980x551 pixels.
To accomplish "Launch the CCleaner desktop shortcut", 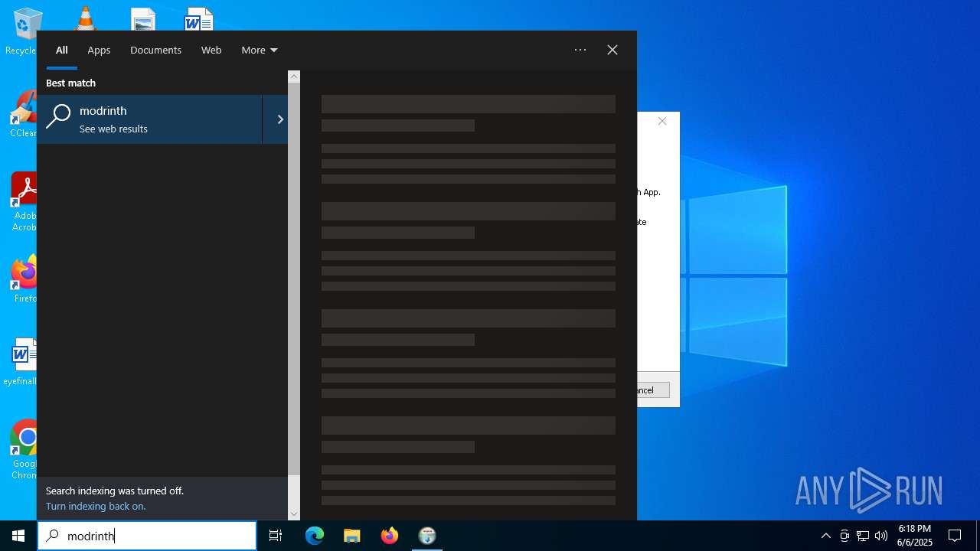I will (x=23, y=113).
